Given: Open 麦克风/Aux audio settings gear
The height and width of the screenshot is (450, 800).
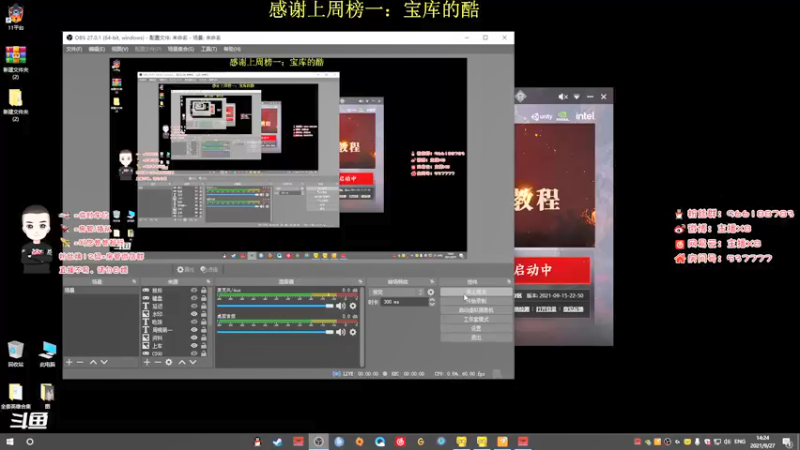Looking at the screenshot, I should [x=353, y=306].
